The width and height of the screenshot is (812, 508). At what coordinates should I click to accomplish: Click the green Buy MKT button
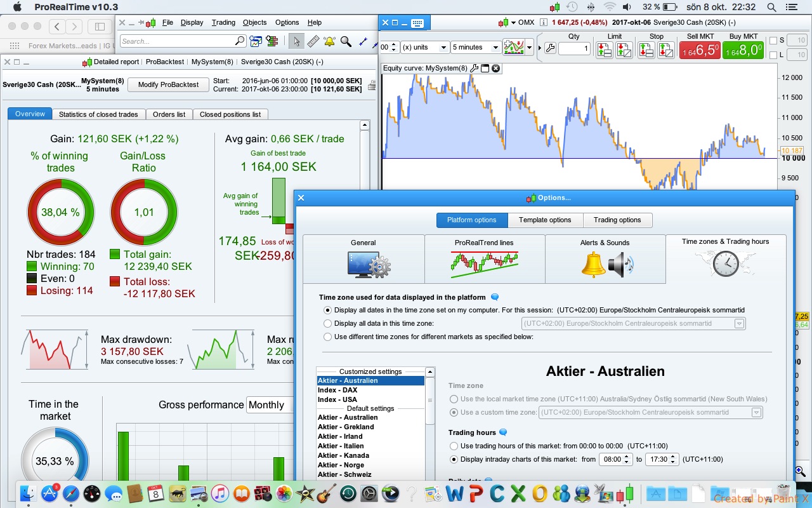point(743,50)
